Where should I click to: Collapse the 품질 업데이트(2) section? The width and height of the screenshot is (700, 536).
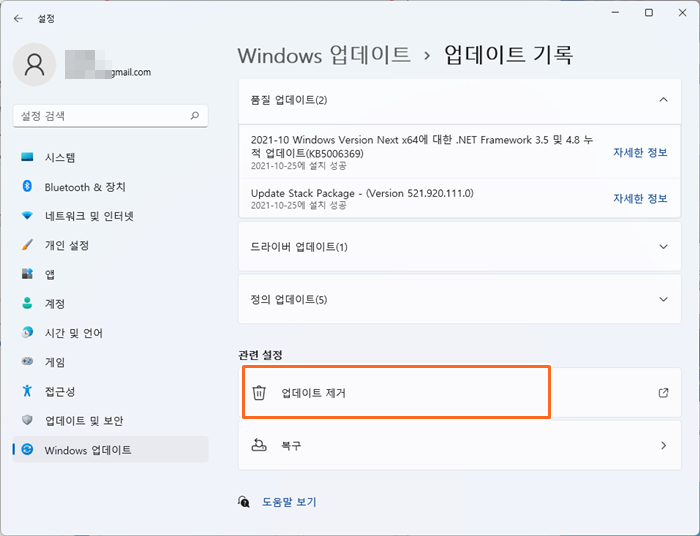point(663,100)
